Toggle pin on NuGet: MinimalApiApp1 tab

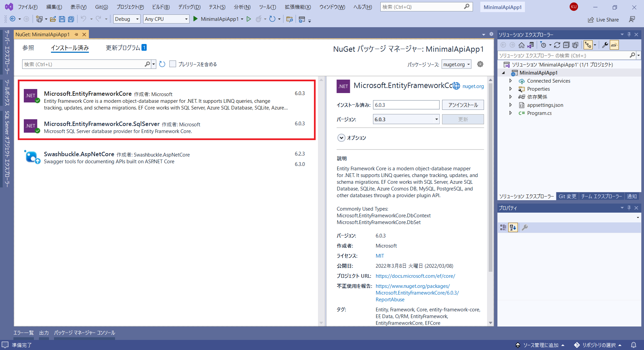coord(76,34)
